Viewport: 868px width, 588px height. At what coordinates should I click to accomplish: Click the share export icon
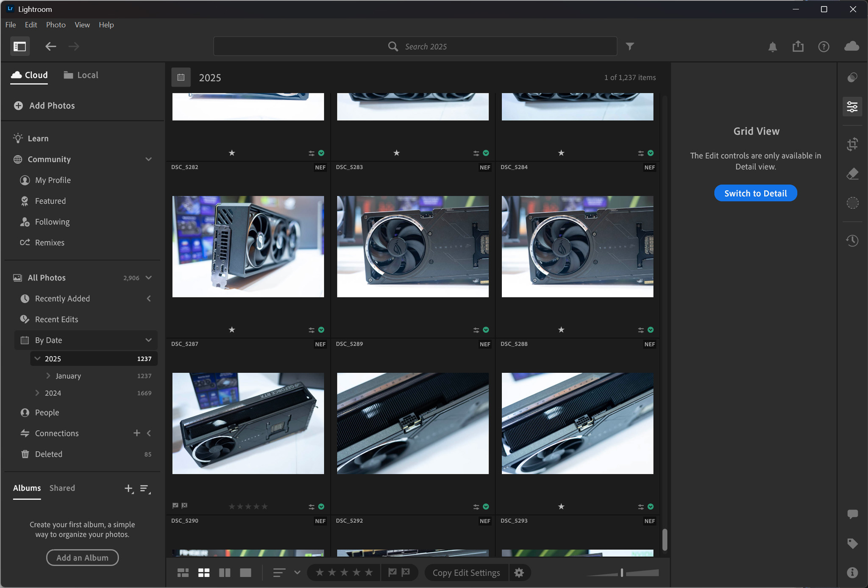pos(798,46)
